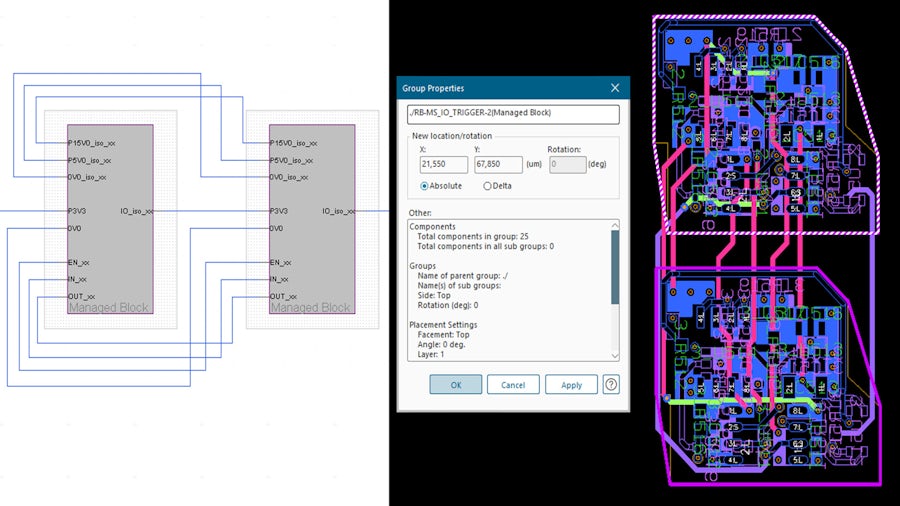Click the Cancel button
This screenshot has height=506, width=900.
513,385
